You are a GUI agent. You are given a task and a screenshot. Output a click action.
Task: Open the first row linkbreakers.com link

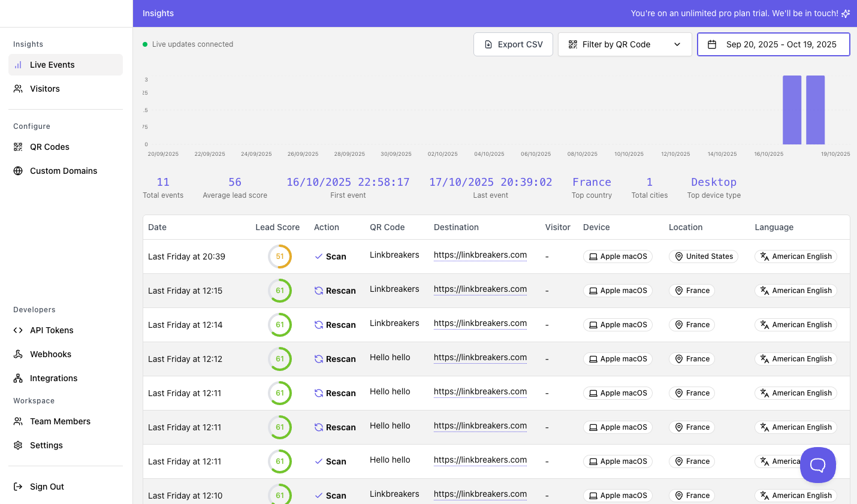(x=480, y=255)
